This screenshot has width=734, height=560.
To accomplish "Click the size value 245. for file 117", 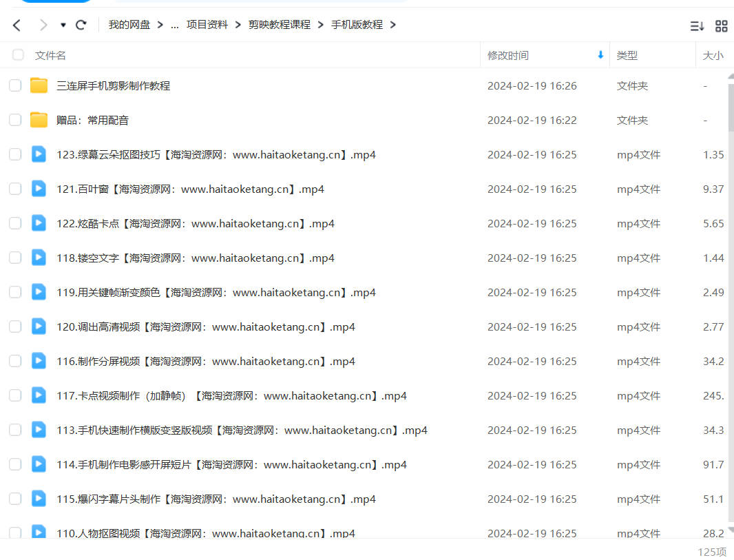I will coord(713,395).
